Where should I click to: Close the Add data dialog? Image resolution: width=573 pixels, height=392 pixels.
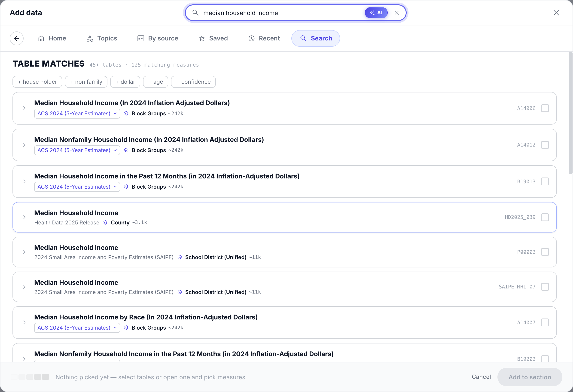tap(556, 12)
